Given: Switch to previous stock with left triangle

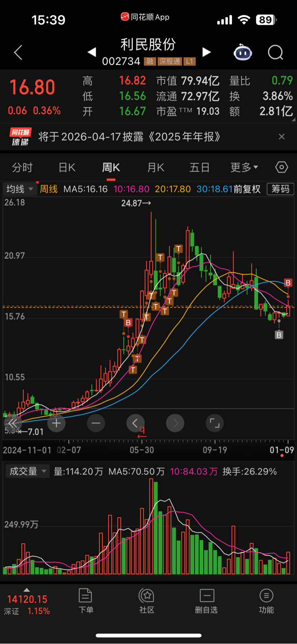Looking at the screenshot, I should tap(92, 52).
